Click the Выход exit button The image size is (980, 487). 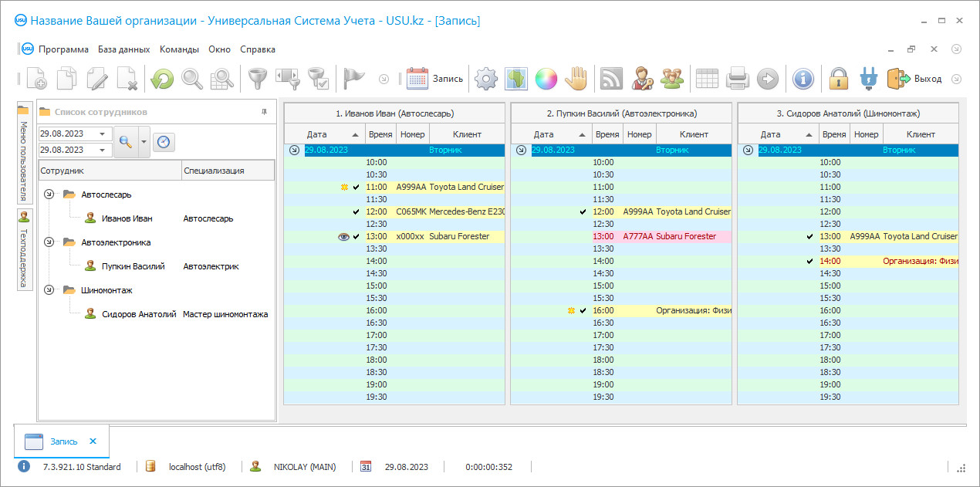click(915, 78)
